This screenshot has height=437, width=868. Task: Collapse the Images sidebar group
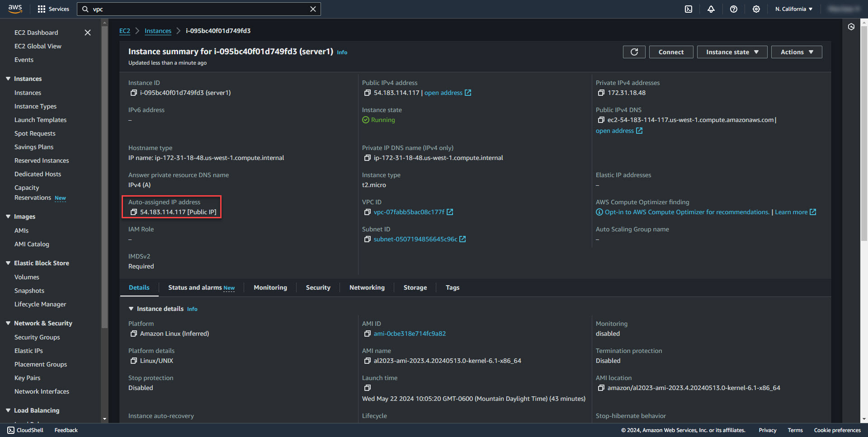point(8,216)
